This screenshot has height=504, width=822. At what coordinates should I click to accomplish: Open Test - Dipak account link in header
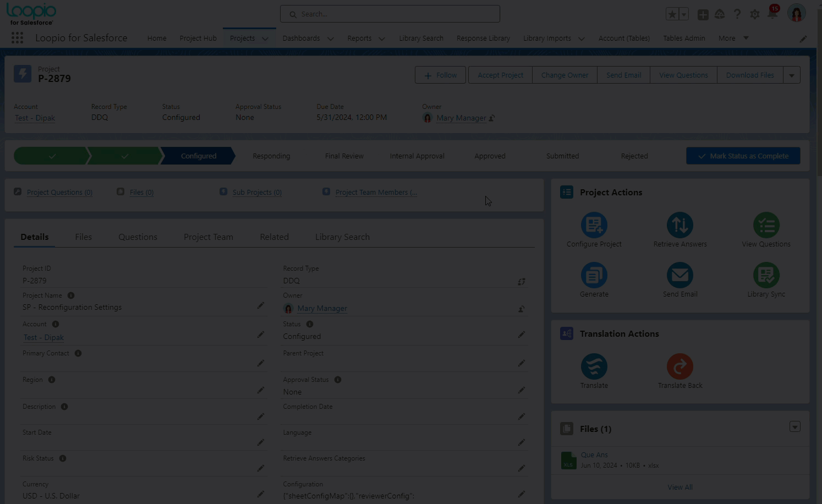tap(35, 118)
